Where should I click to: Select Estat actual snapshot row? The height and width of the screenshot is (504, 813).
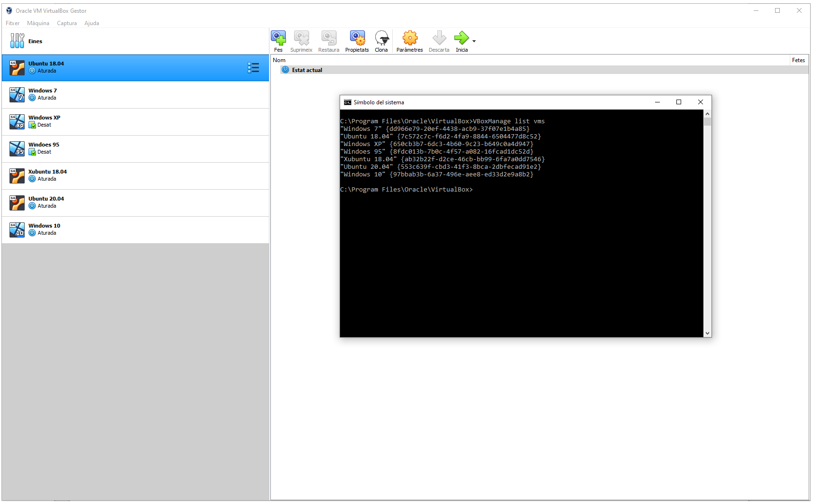pos(307,70)
